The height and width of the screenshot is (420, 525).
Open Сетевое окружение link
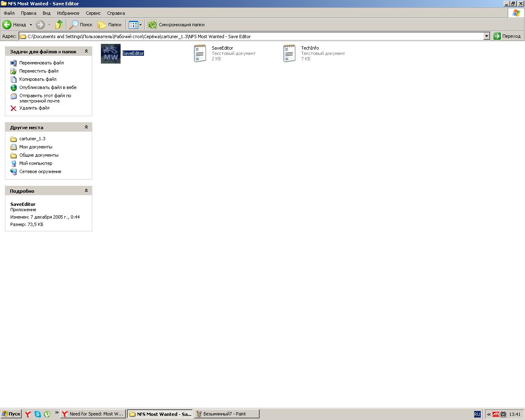pos(40,171)
